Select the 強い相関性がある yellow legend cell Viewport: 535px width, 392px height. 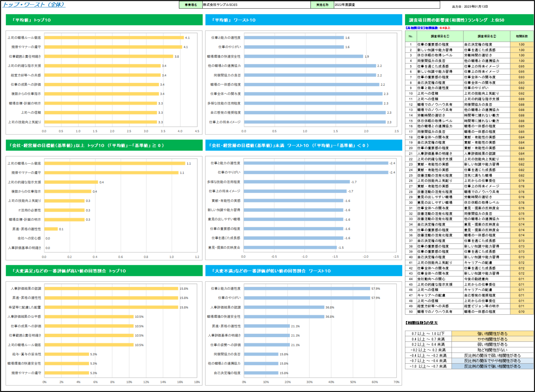(492, 333)
